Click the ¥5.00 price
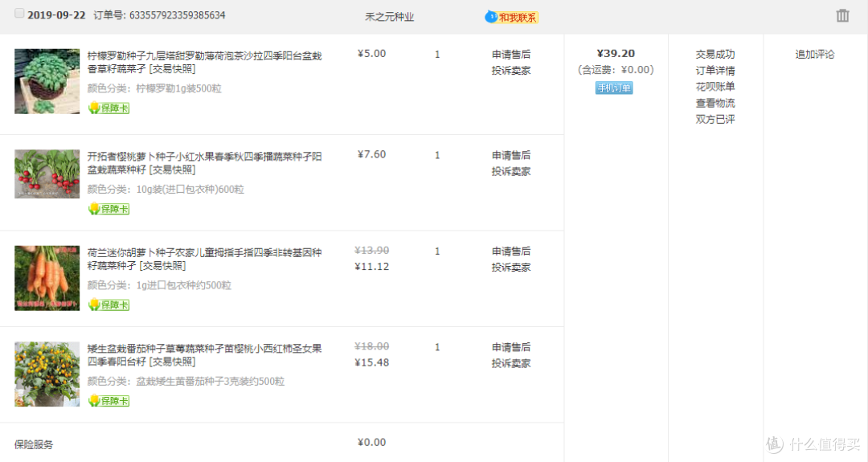Screen dimensions: 868x462 click(371, 53)
